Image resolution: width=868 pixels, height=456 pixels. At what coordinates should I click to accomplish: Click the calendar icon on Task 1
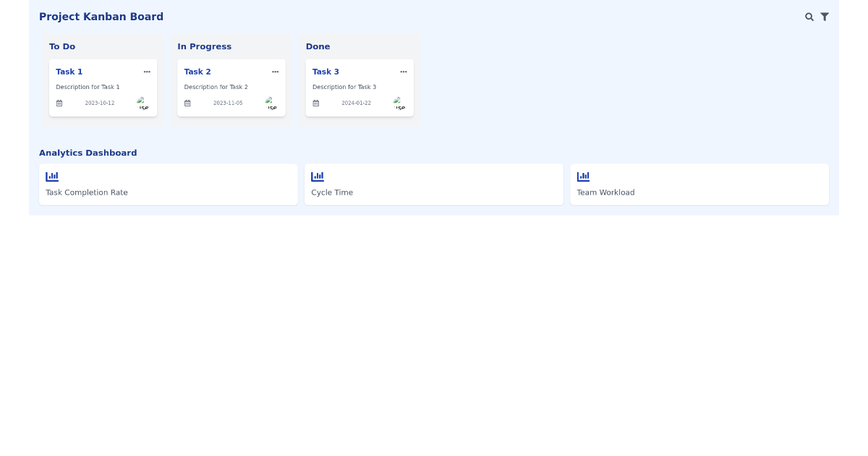pos(59,102)
